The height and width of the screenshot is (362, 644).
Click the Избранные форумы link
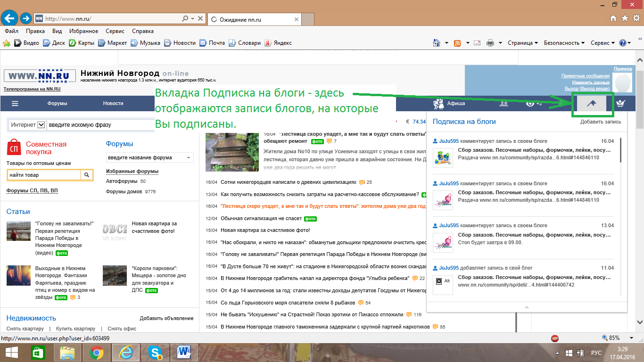(x=132, y=171)
